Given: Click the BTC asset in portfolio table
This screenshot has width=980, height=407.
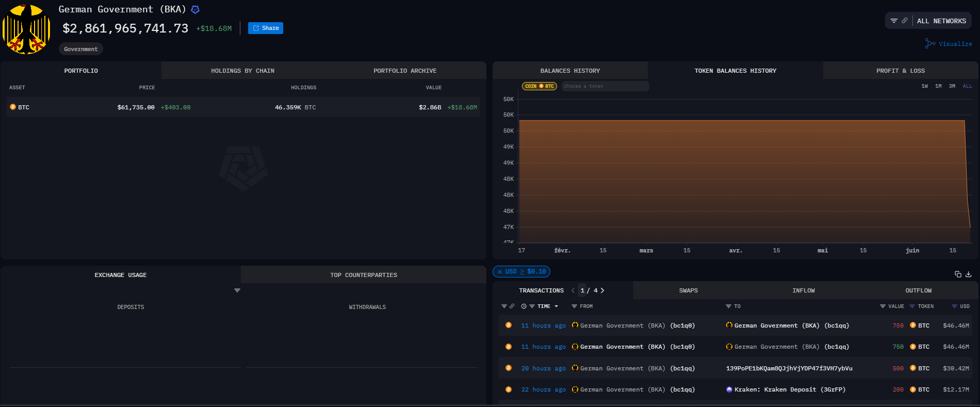Looking at the screenshot, I should coord(24,107).
